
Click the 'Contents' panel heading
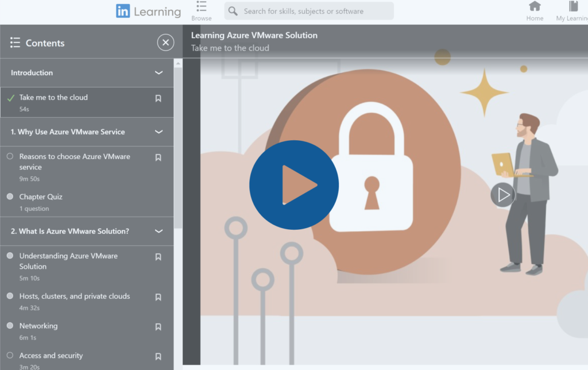point(45,43)
